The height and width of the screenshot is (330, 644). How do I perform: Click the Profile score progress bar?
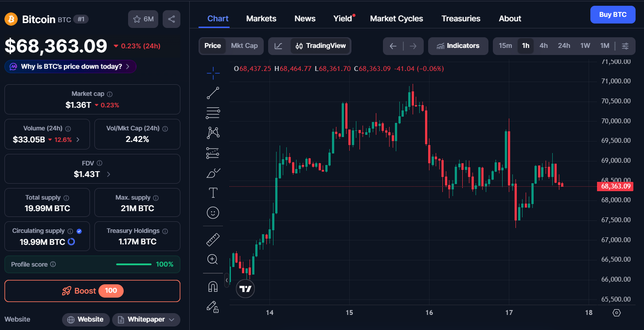134,264
